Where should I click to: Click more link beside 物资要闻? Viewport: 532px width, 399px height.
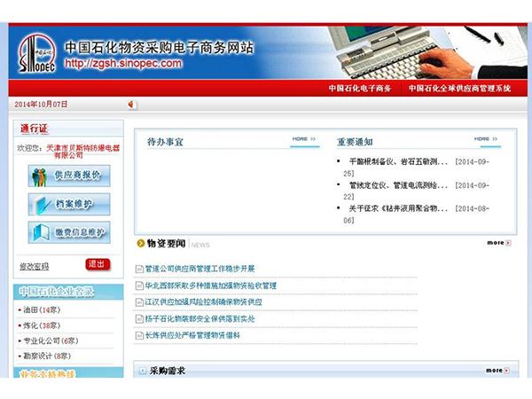pyautogui.click(x=496, y=243)
